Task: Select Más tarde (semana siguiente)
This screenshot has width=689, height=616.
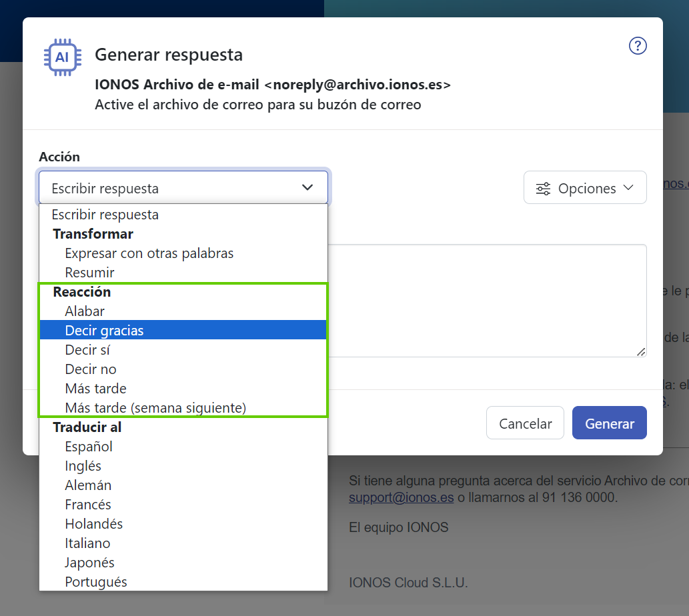Action: click(183, 408)
